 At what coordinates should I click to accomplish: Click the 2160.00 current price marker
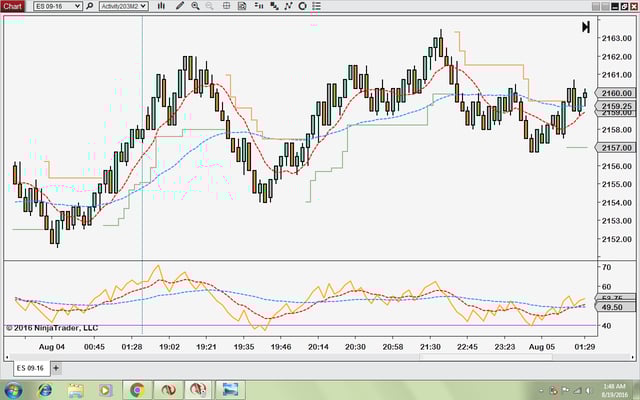616,94
